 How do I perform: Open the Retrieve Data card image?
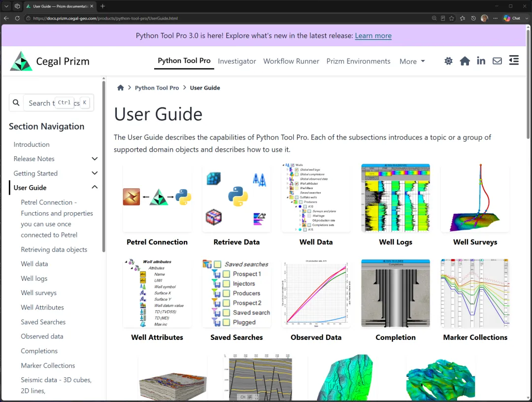236,198
